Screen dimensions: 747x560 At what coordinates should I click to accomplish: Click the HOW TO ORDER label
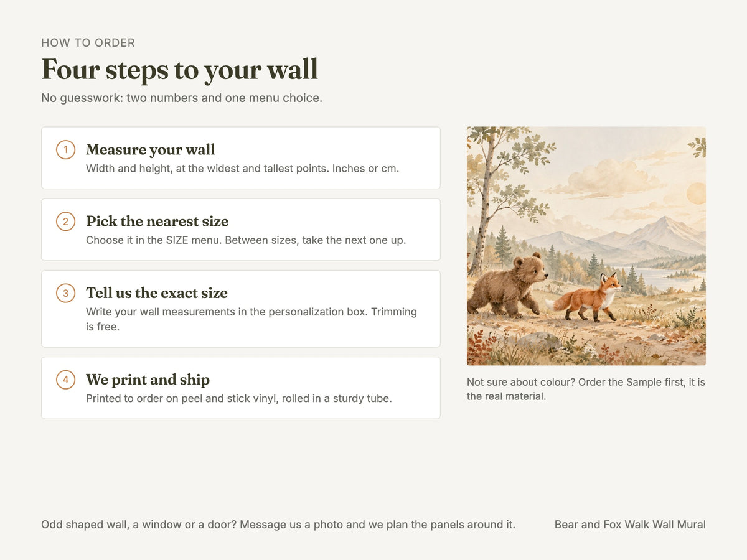pyautogui.click(x=88, y=43)
